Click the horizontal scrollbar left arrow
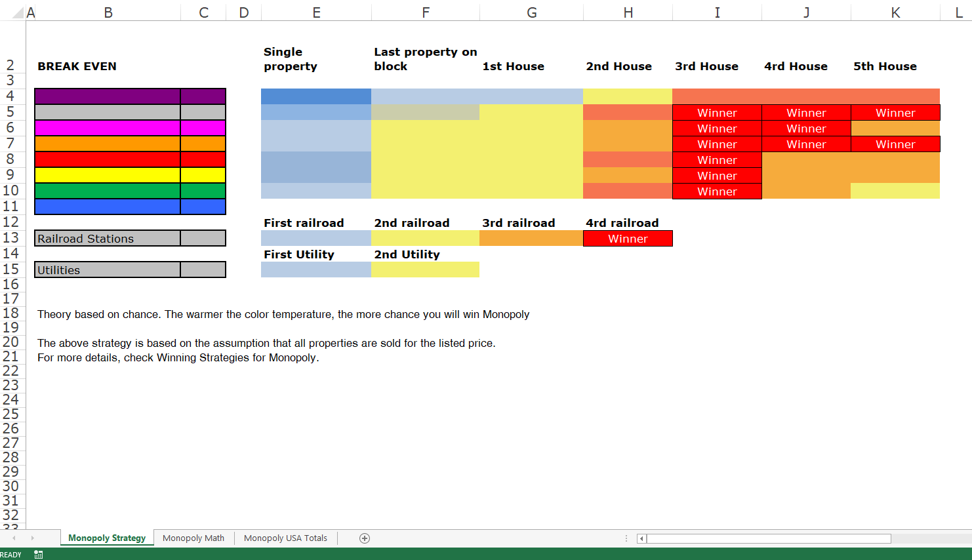Viewport: 972px width, 560px height. pyautogui.click(x=641, y=539)
